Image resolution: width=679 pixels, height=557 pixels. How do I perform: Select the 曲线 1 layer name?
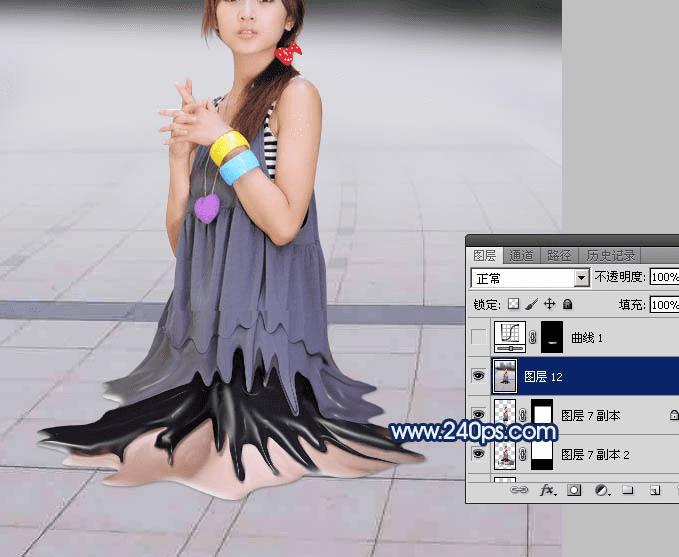click(x=587, y=337)
